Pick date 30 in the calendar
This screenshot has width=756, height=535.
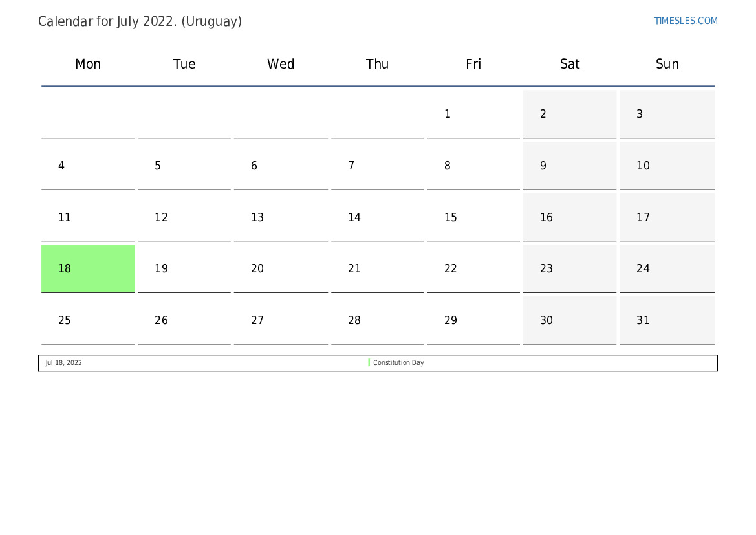click(569, 320)
